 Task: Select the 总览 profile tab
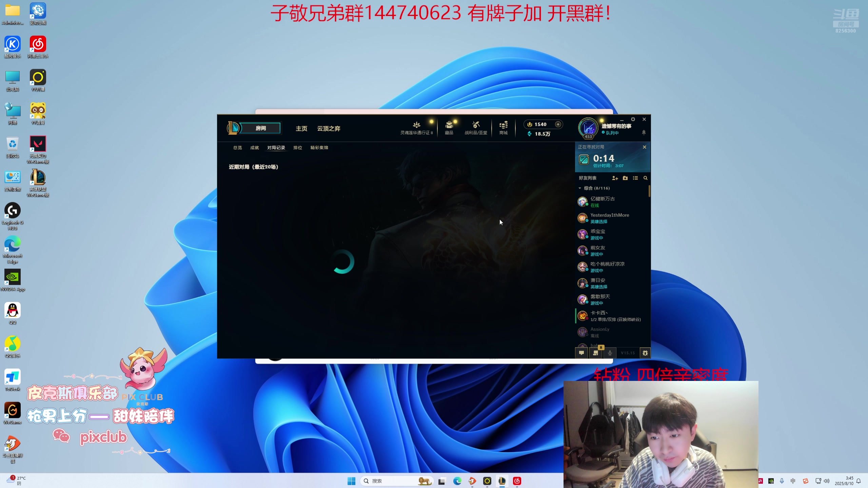(x=237, y=148)
